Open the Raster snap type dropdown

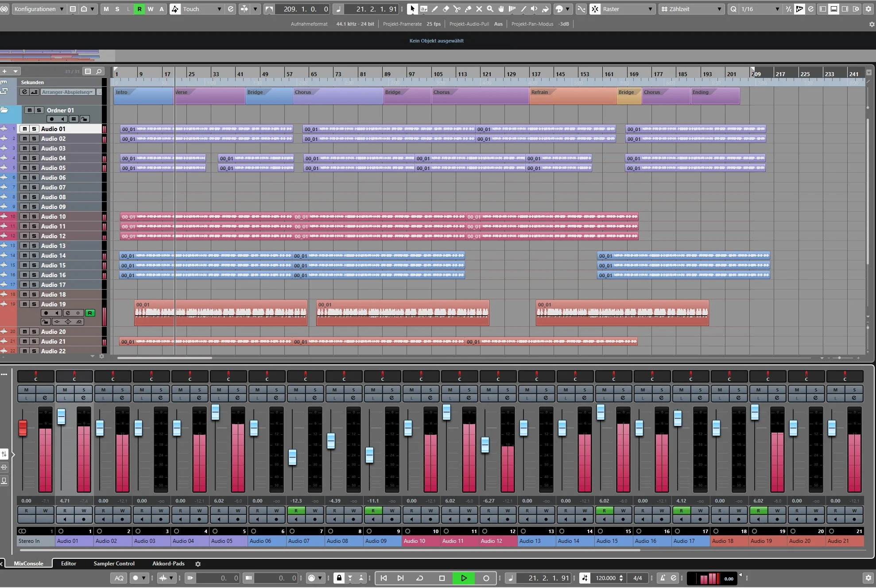pyautogui.click(x=628, y=9)
